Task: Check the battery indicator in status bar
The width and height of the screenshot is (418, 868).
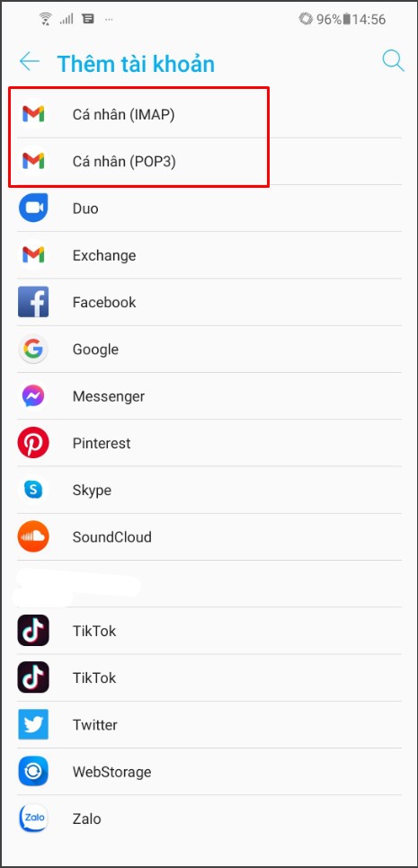Action: click(347, 20)
